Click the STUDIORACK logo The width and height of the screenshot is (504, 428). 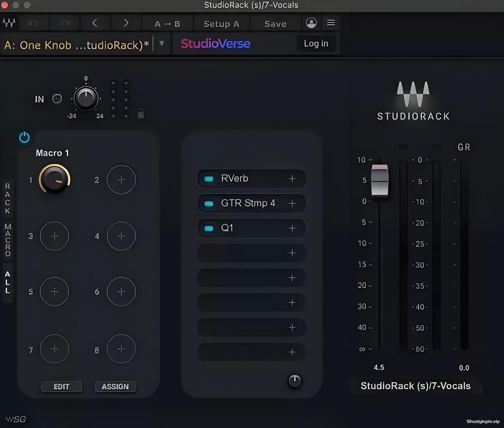(413, 100)
